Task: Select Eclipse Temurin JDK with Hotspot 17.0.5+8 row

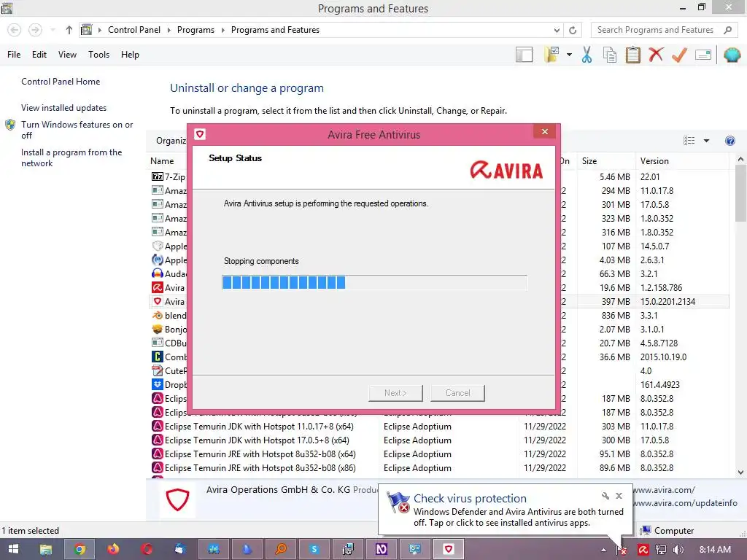Action: (438, 440)
